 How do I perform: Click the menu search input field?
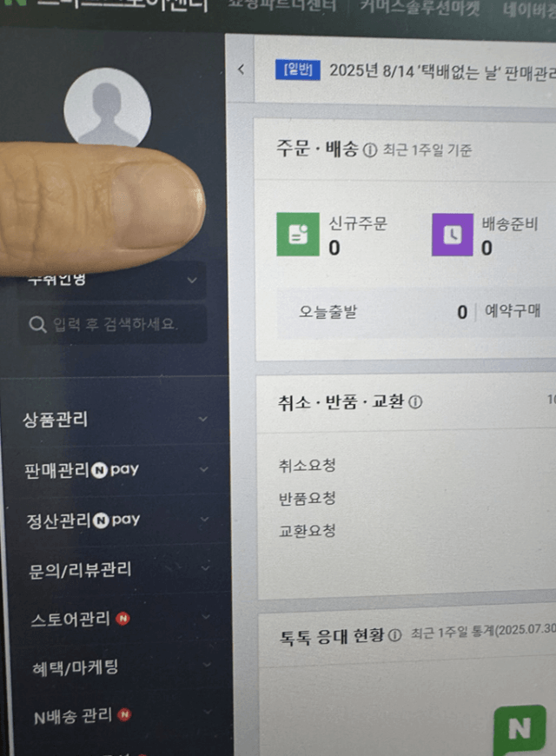point(114,324)
